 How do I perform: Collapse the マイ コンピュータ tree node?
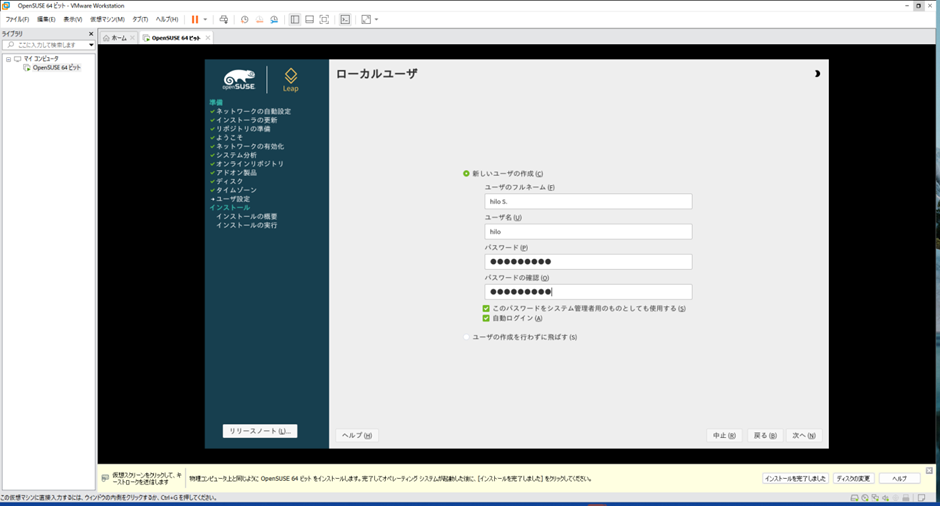(x=8, y=59)
